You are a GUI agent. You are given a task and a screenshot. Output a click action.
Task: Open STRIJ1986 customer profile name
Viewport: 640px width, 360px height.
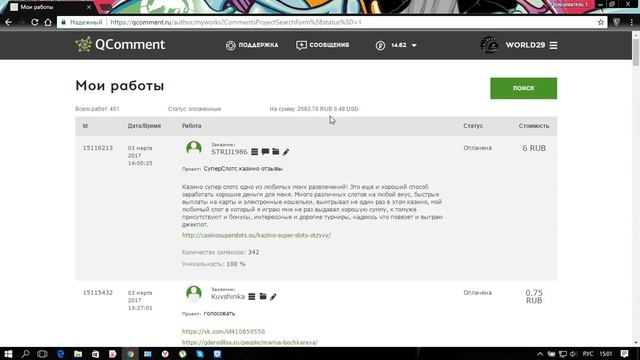229,152
